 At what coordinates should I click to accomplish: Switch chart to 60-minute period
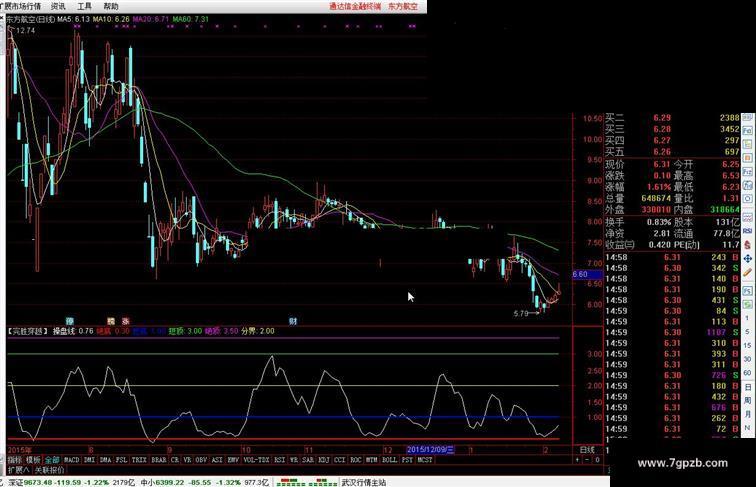pos(747,373)
